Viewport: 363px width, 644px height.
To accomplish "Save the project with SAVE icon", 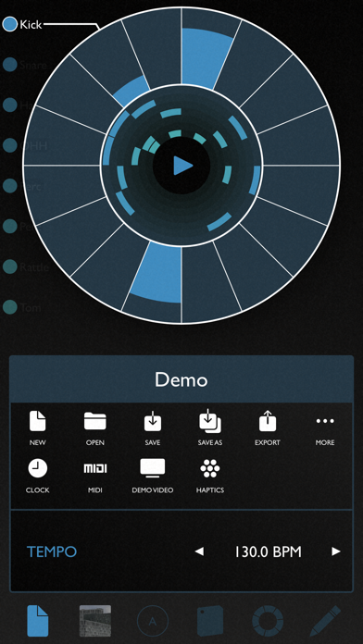I will 153,421.
